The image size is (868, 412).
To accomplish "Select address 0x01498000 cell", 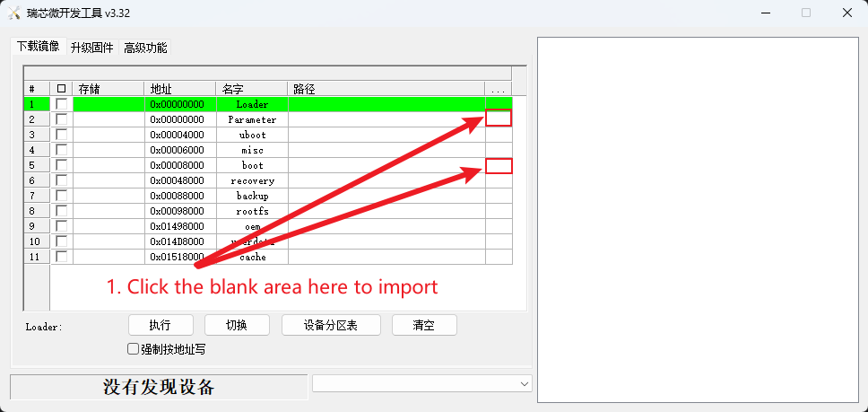I will [x=180, y=226].
